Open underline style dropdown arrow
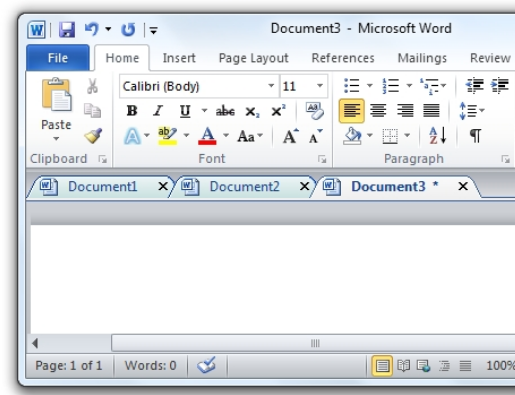 click(204, 110)
